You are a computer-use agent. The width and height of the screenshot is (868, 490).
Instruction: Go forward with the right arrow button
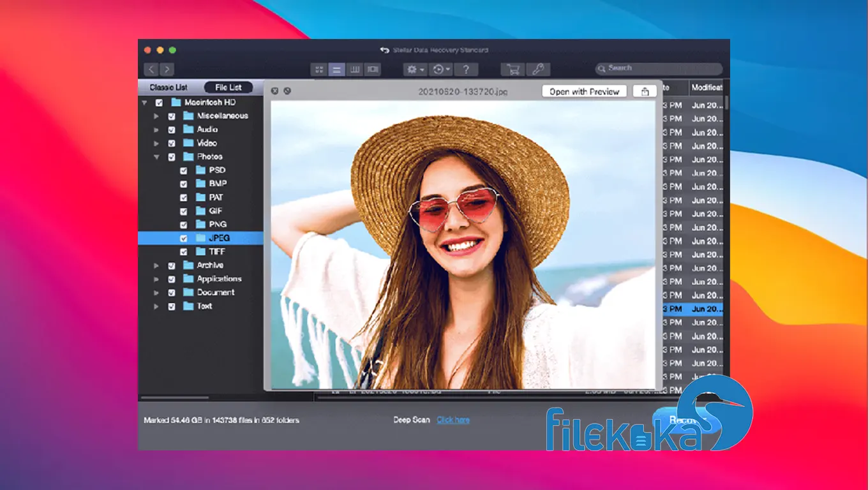click(167, 69)
